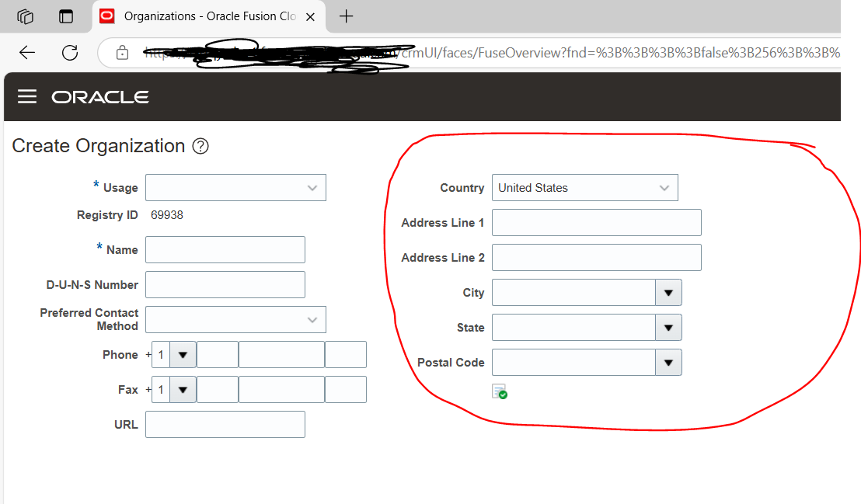Image resolution: width=861 pixels, height=504 pixels.
Task: Reload the browser page
Action: click(70, 53)
